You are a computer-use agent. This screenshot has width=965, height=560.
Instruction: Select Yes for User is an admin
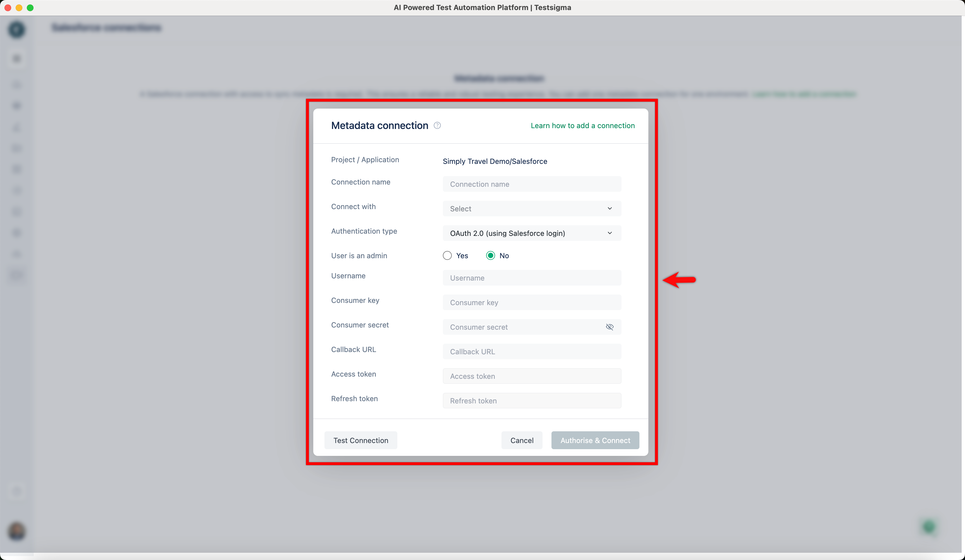447,256
